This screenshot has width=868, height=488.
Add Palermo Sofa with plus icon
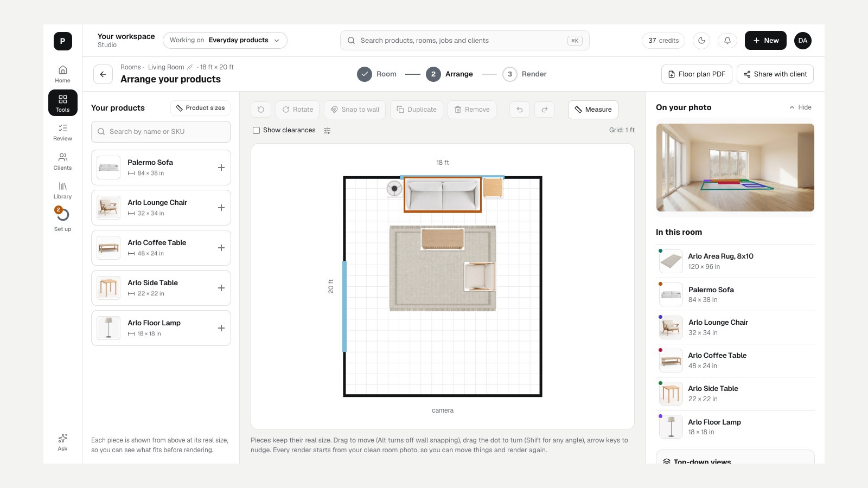pyautogui.click(x=221, y=168)
